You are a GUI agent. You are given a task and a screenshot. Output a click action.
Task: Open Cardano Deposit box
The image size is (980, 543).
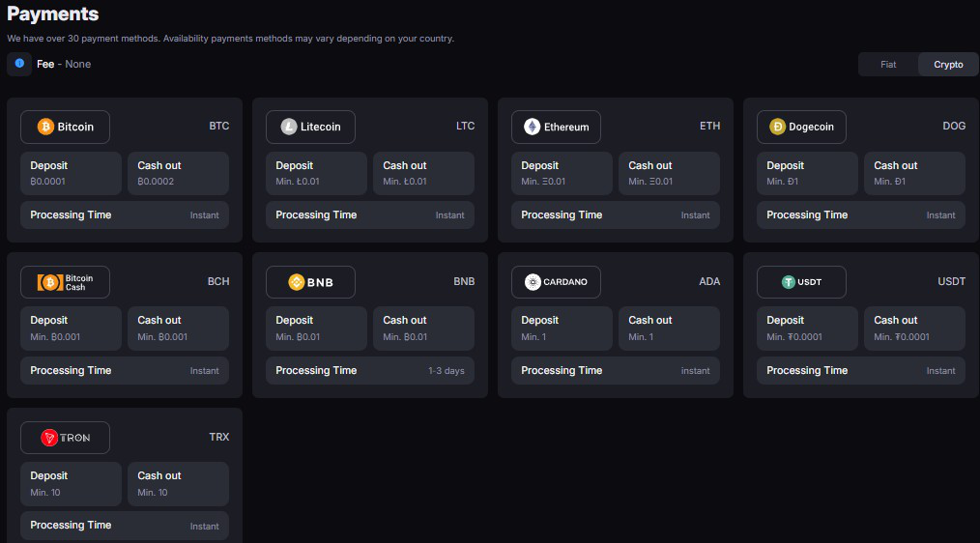562,329
